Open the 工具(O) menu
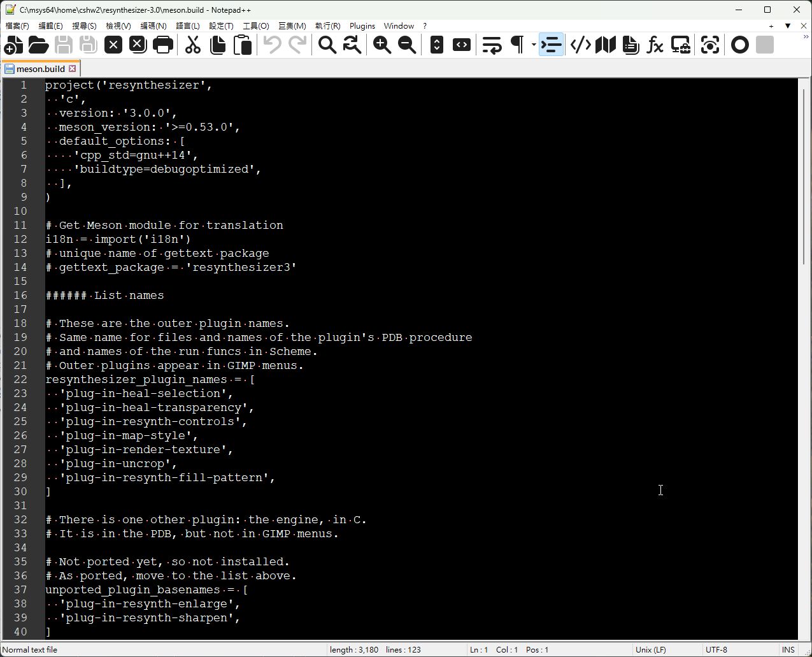Viewport: 812px width, 657px height. [x=256, y=25]
